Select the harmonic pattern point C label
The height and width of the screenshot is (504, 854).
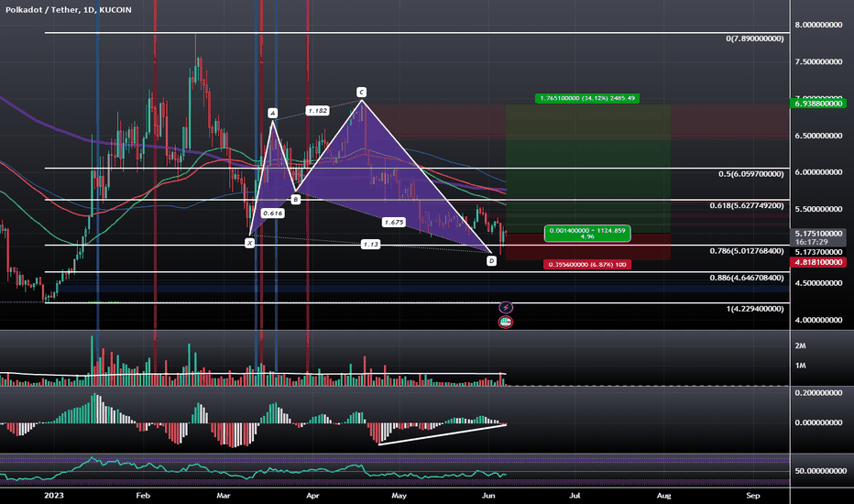pyautogui.click(x=361, y=92)
